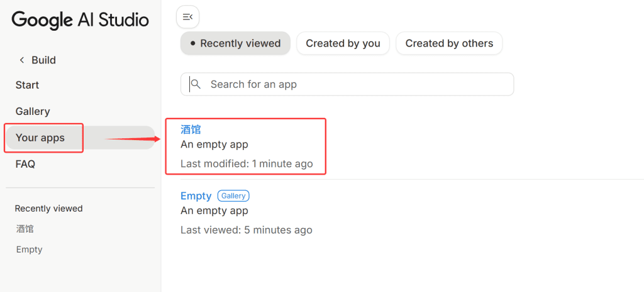
Task: Switch to the Created by you filter
Action: [x=343, y=43]
